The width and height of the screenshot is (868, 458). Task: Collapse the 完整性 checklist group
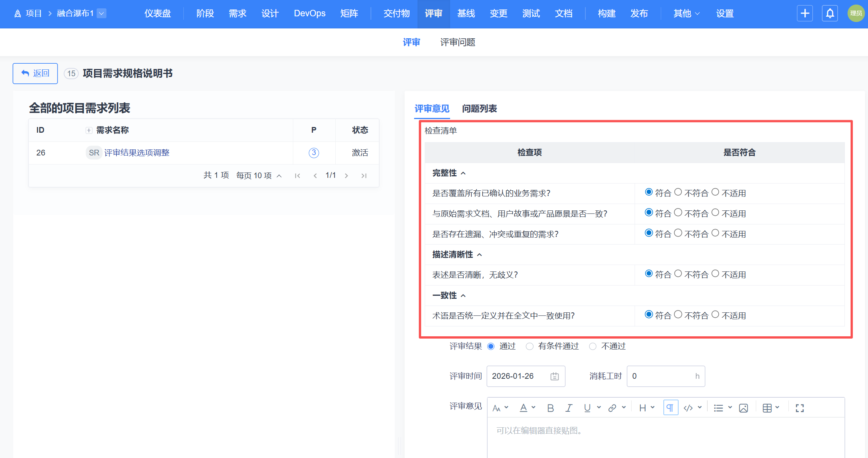pyautogui.click(x=463, y=173)
